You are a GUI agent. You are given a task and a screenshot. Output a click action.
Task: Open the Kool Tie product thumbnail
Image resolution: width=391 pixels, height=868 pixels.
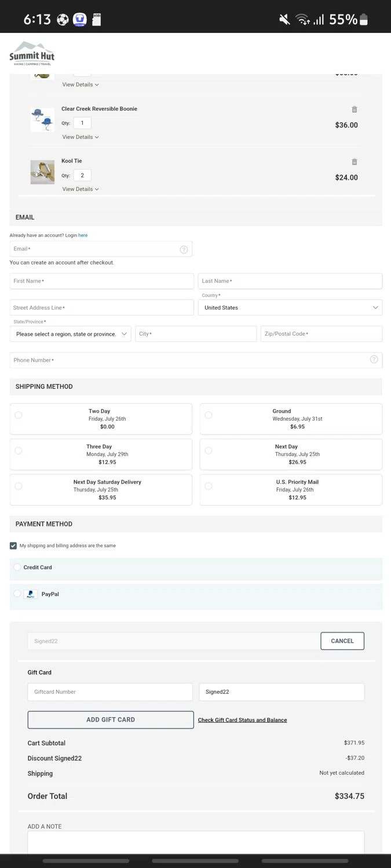tap(42, 172)
